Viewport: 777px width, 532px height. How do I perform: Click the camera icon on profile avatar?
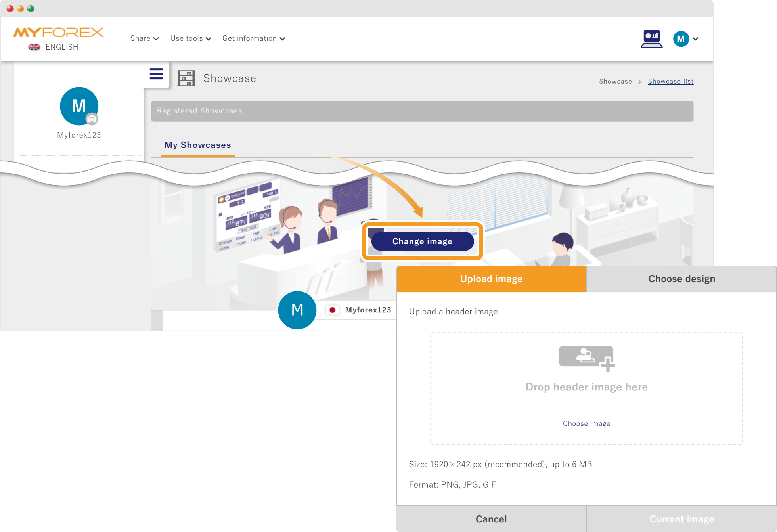click(x=92, y=119)
